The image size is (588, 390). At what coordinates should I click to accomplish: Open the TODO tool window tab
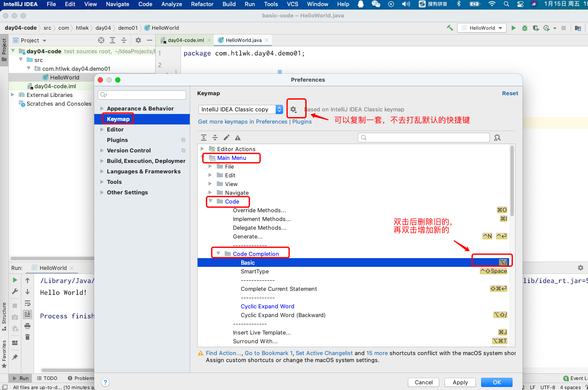[47, 378]
